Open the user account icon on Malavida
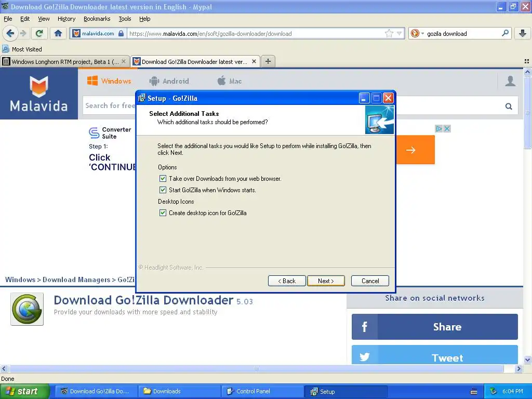Viewport: 532px width, 399px height. click(x=510, y=81)
